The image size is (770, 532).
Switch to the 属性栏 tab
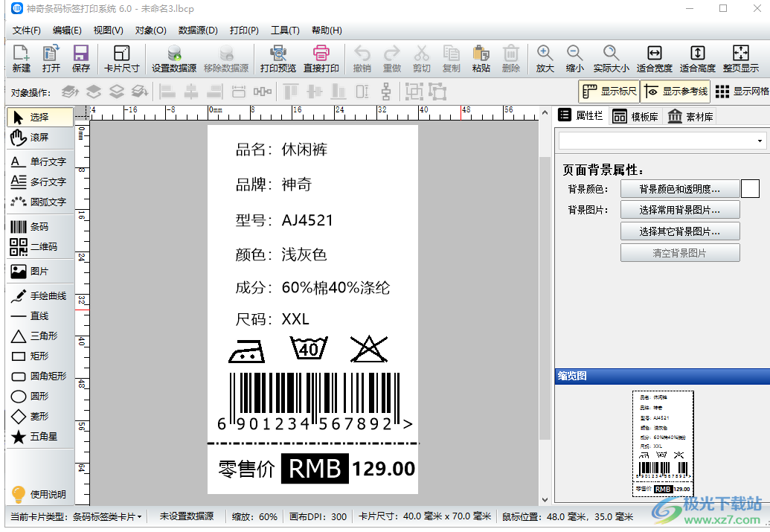581,116
